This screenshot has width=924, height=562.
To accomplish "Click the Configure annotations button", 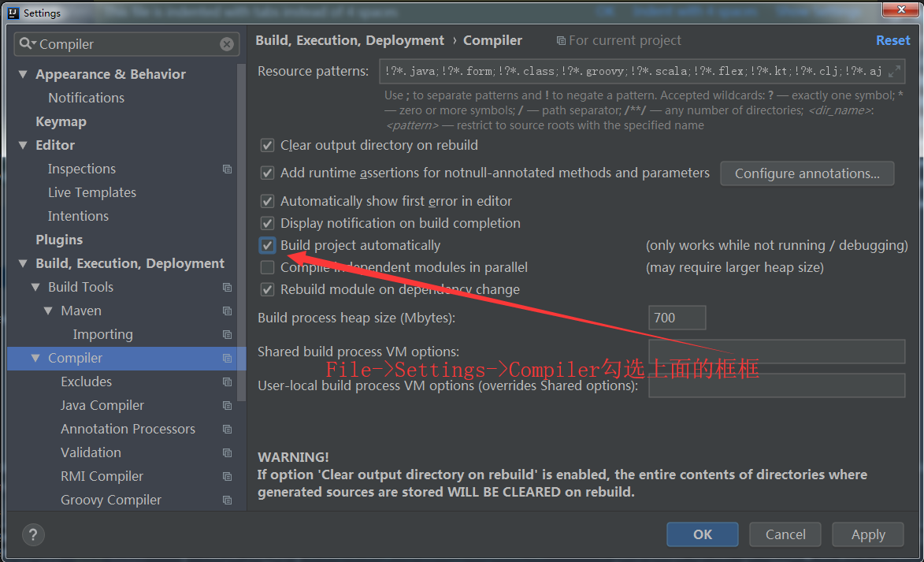I will pyautogui.click(x=807, y=173).
